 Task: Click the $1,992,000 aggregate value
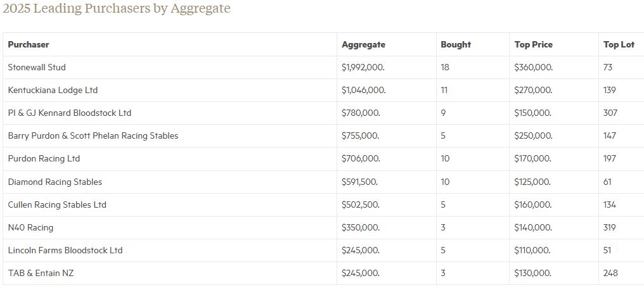point(363,68)
